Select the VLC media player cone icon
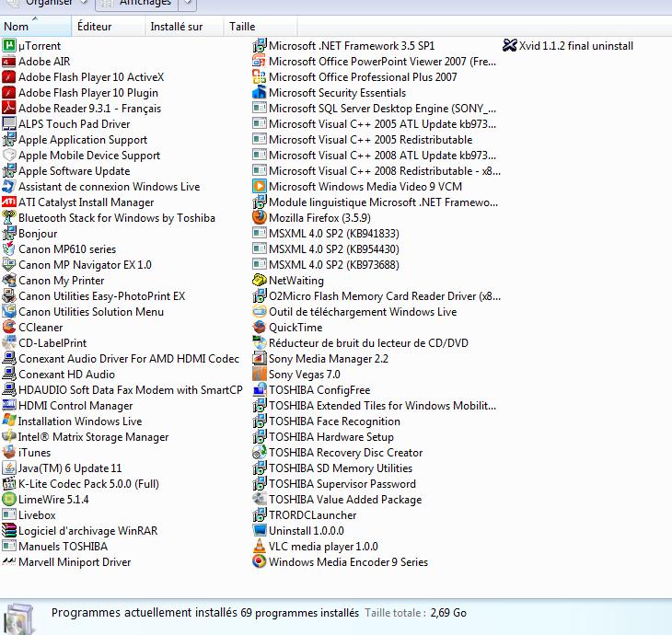 (x=260, y=546)
